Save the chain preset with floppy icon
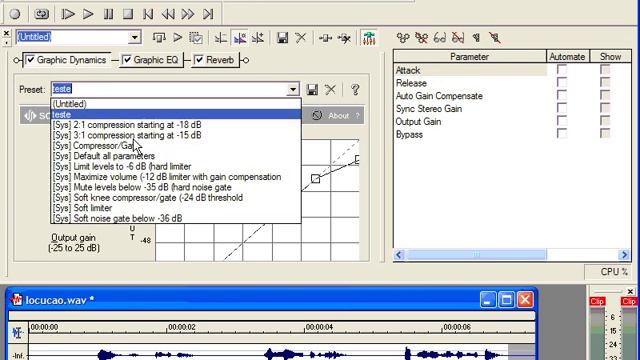Image resolution: width=640 pixels, height=360 pixels. point(282,38)
